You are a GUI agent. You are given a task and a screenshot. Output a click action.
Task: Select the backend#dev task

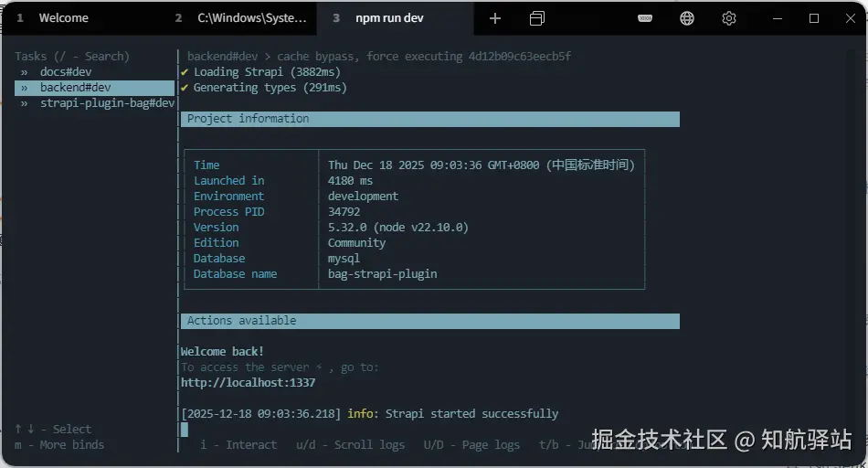(75, 88)
